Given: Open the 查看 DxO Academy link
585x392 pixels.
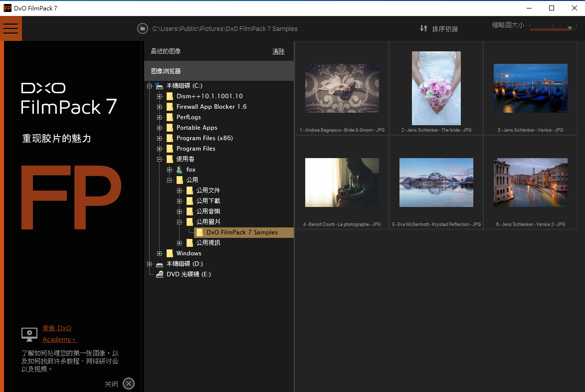Looking at the screenshot, I should tap(59, 334).
